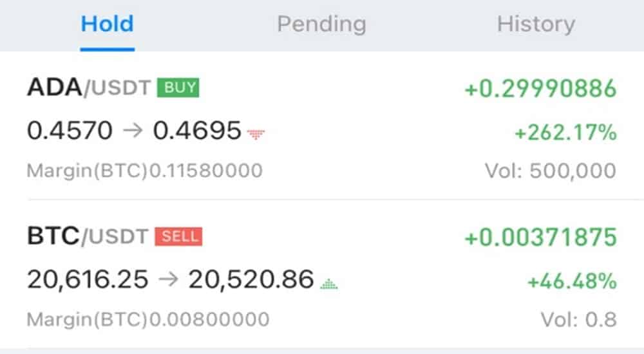The height and width of the screenshot is (354, 644).
Task: Click the ADA entry price 0.4570
Action: click(x=70, y=131)
